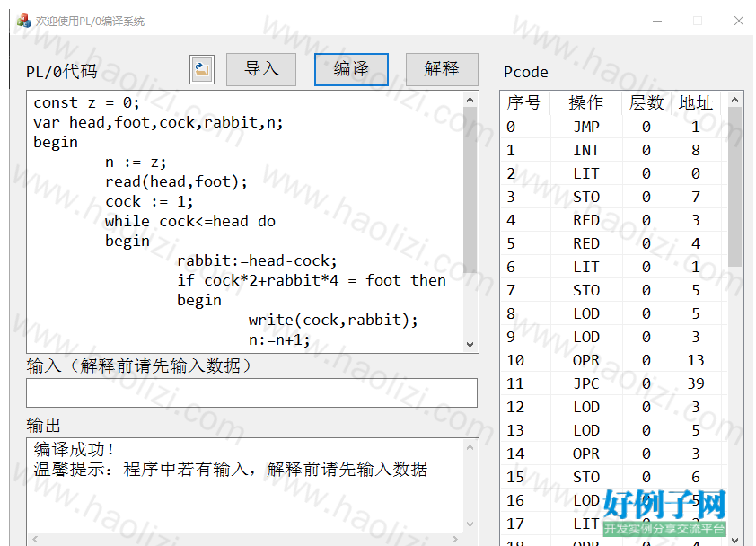Click the 编译成功! output message
Screen dimensions: 756x546
coord(74,450)
